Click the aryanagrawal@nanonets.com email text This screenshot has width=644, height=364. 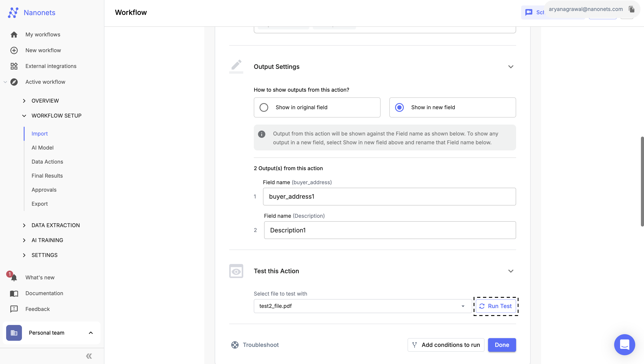click(585, 9)
